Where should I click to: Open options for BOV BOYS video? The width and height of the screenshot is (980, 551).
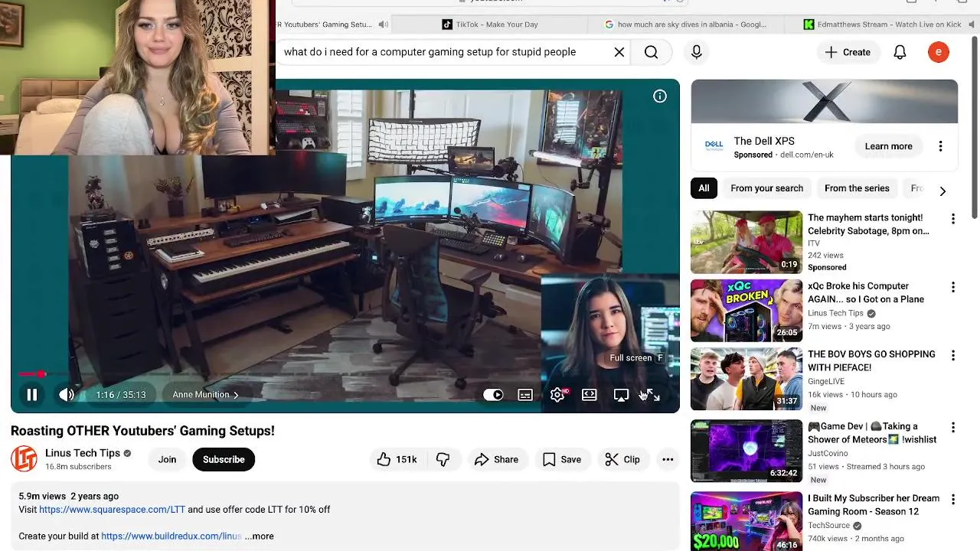point(953,355)
